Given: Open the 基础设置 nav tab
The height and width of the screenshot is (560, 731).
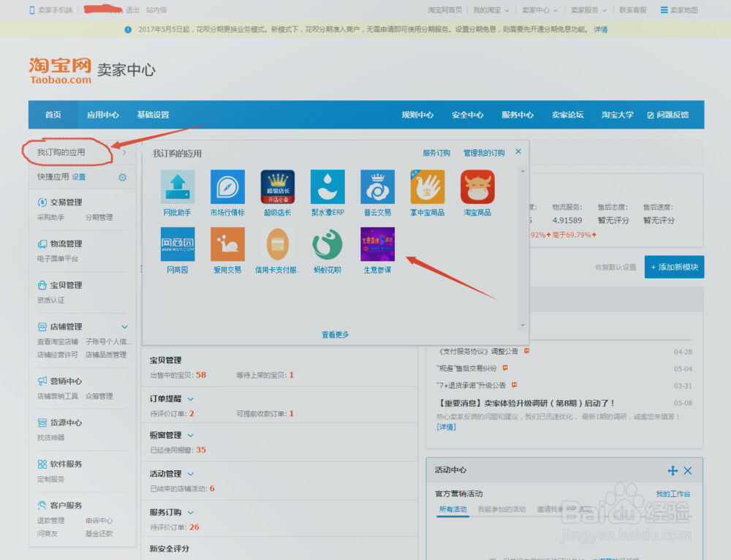Looking at the screenshot, I should click(153, 115).
